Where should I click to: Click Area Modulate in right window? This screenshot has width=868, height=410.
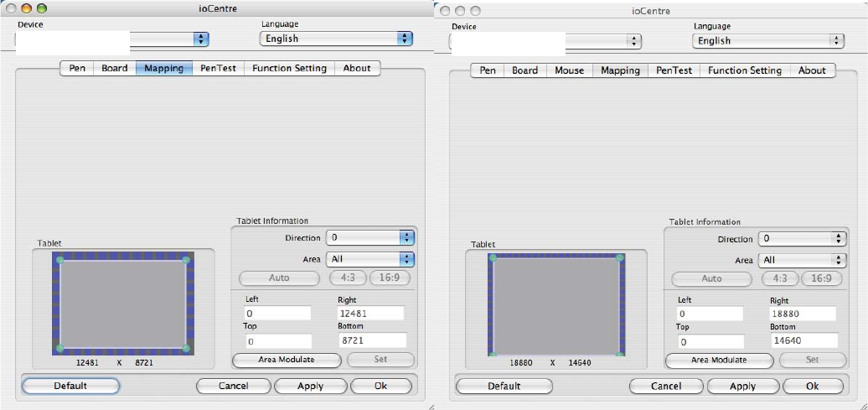719,361
